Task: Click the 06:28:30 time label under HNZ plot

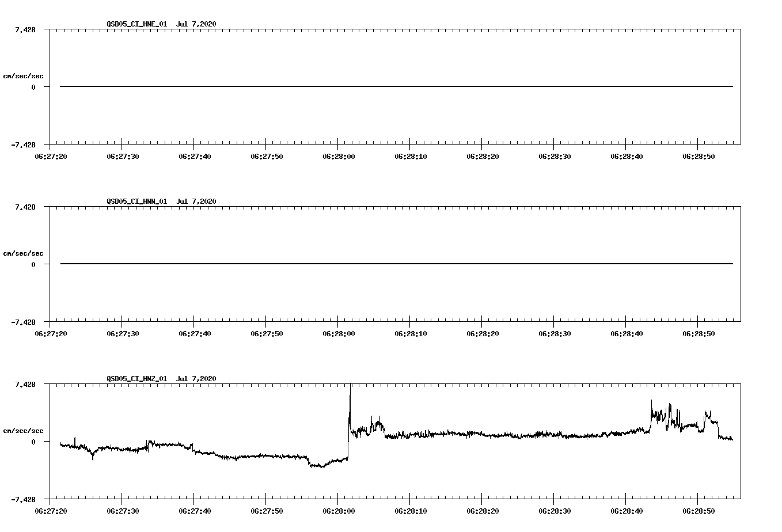Action: (554, 511)
